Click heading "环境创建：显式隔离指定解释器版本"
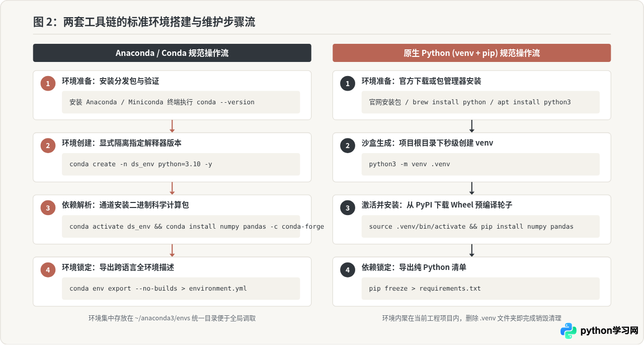The image size is (644, 345). [x=122, y=144]
